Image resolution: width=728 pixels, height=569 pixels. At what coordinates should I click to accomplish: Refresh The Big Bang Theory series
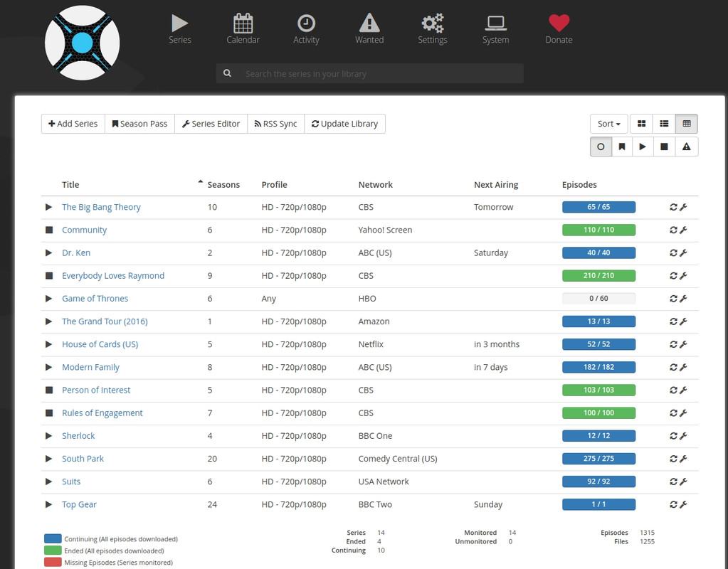tap(673, 207)
